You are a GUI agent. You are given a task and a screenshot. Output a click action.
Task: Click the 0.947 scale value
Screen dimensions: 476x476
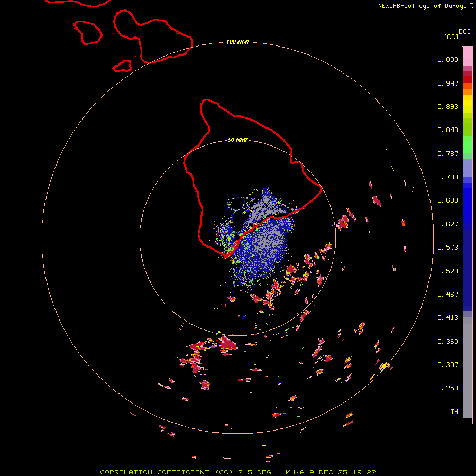point(448,83)
